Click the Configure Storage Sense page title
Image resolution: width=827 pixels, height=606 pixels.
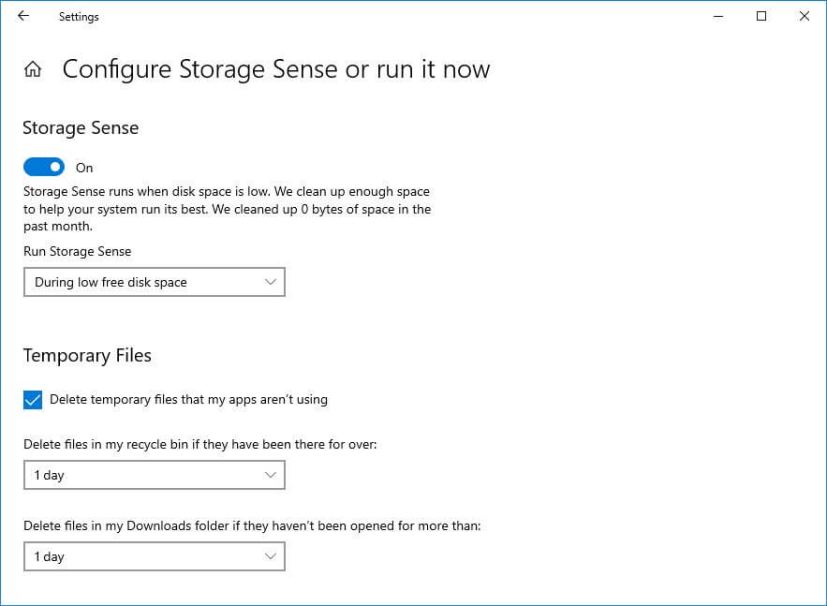click(x=277, y=69)
